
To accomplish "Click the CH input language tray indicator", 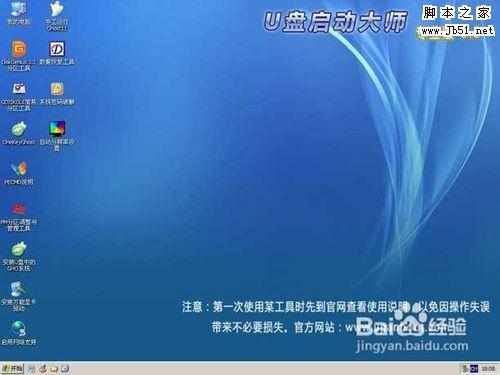I will 474,369.
